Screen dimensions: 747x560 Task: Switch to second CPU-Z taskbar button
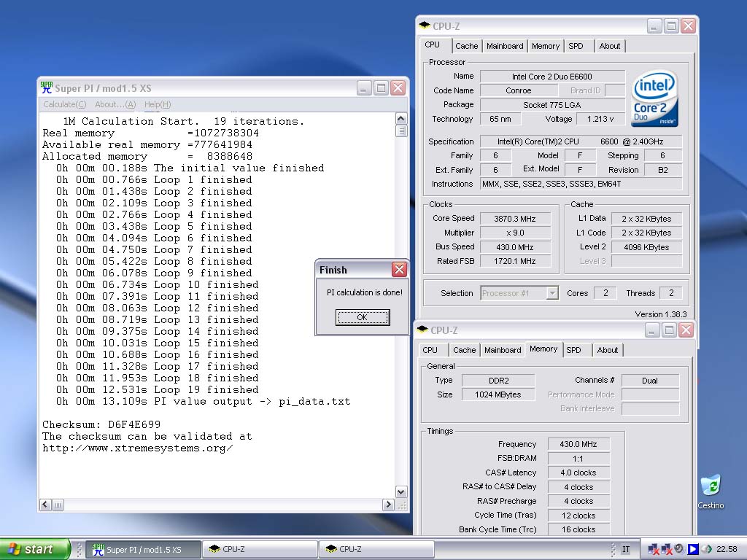[377, 549]
